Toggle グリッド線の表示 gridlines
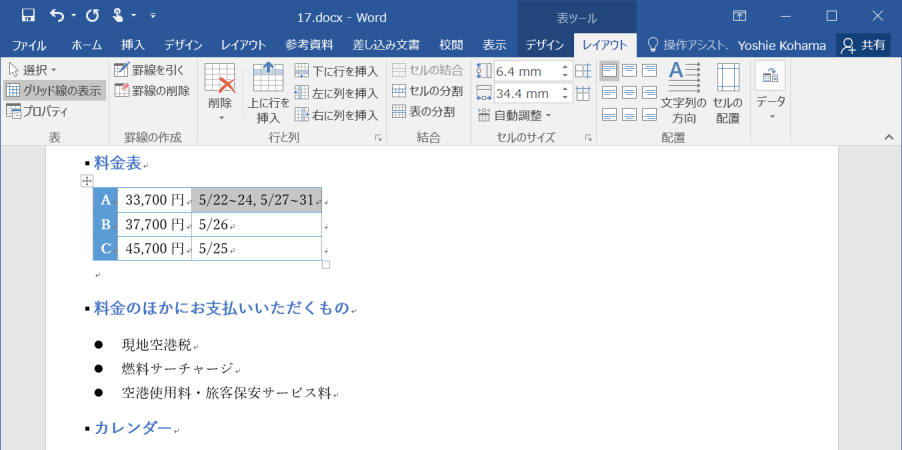Image resolution: width=902 pixels, height=450 pixels. click(x=54, y=90)
